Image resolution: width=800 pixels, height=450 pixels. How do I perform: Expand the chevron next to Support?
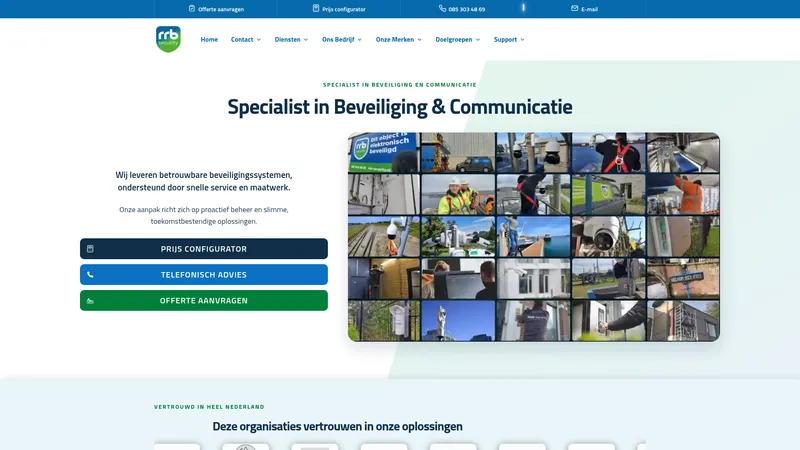pos(522,40)
